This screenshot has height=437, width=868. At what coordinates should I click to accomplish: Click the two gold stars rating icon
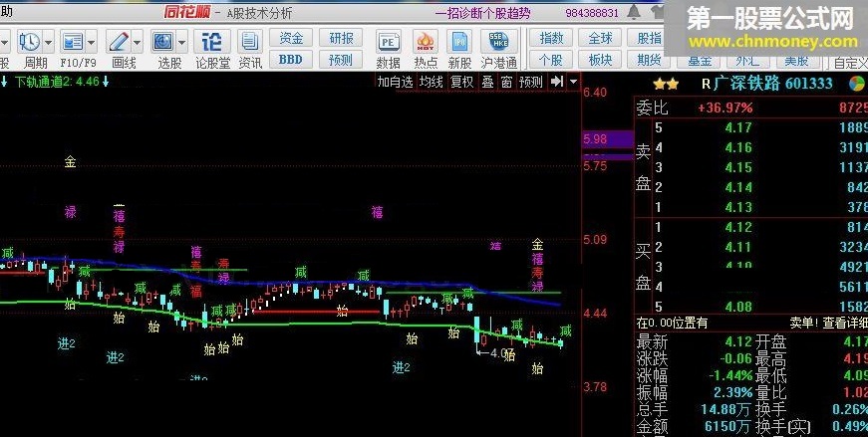click(666, 84)
